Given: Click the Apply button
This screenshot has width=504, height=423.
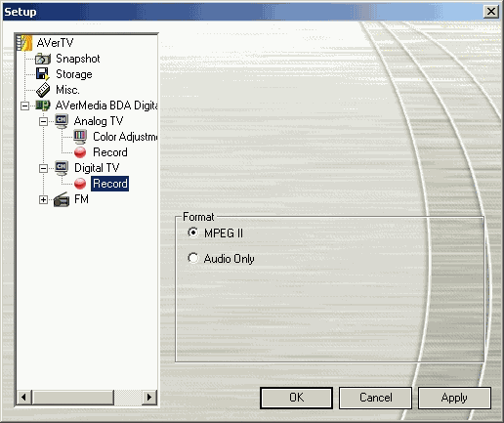Looking at the screenshot, I should 454,398.
